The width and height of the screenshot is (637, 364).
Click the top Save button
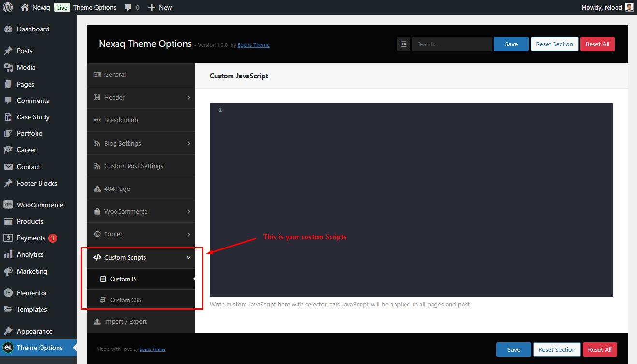tap(511, 44)
